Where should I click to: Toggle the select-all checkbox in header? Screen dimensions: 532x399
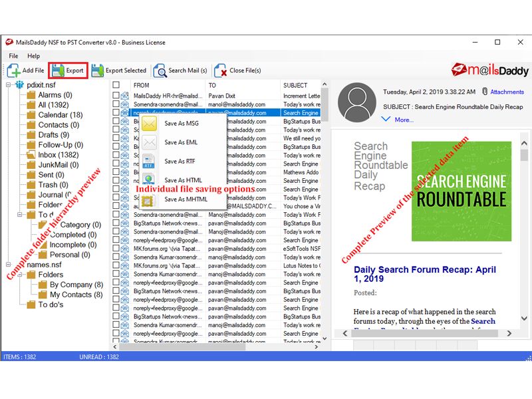pyautogui.click(x=116, y=85)
